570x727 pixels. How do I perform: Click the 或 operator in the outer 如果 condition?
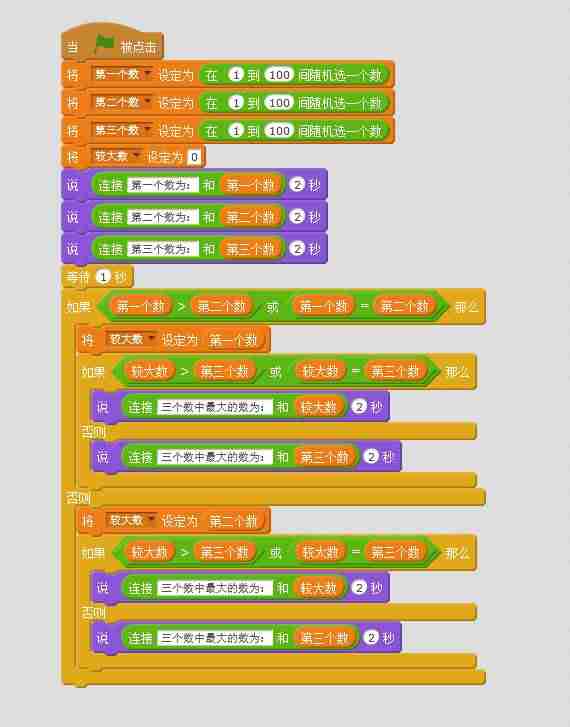click(x=272, y=306)
